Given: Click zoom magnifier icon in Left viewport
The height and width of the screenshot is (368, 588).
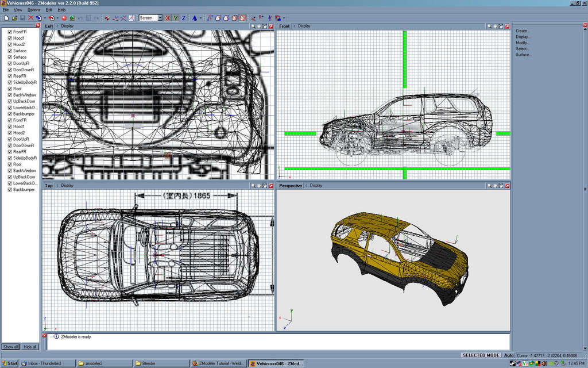Looking at the screenshot, I should click(253, 26).
